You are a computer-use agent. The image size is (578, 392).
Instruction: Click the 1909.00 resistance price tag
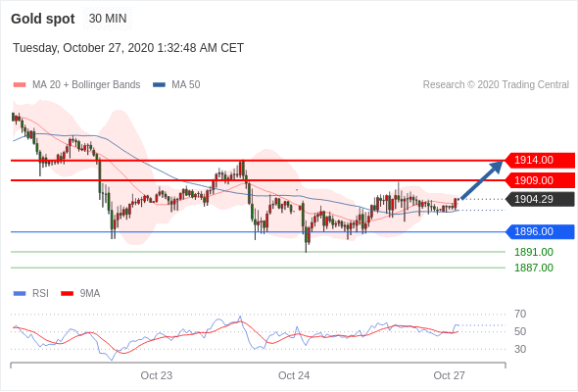[540, 180]
